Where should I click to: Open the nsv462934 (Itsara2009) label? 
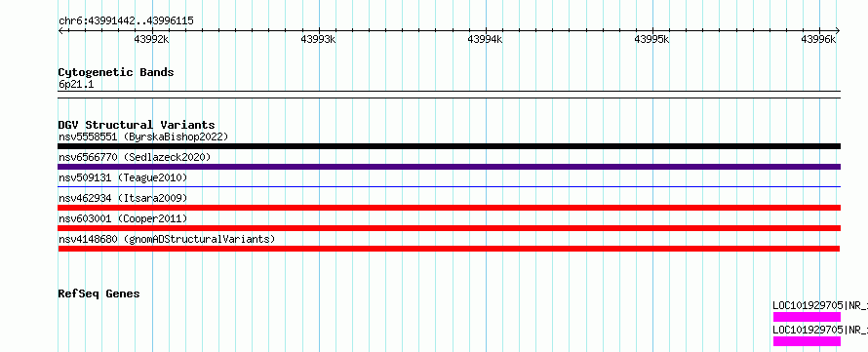[x=123, y=198]
